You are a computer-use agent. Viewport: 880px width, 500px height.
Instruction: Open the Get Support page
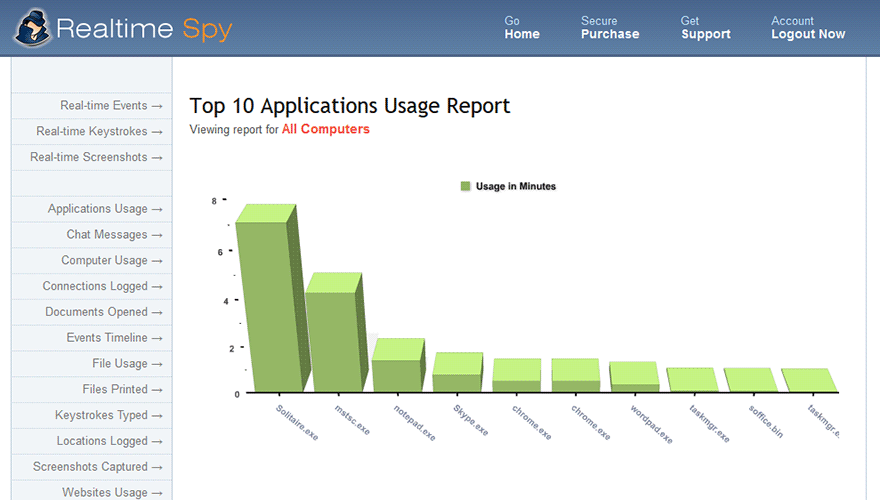click(705, 27)
